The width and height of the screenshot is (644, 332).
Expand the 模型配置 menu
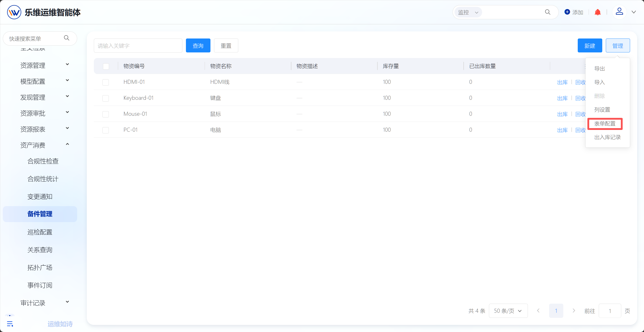(x=67, y=80)
